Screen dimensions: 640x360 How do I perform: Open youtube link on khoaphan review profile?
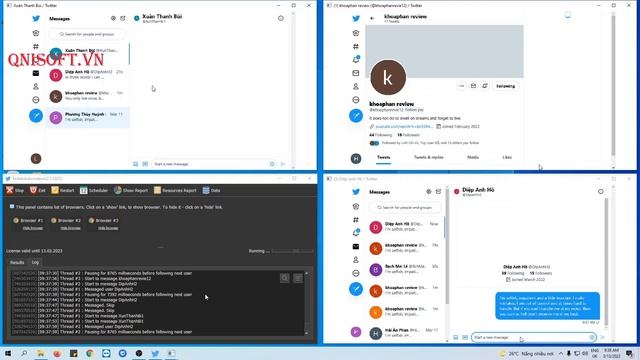[403, 127]
